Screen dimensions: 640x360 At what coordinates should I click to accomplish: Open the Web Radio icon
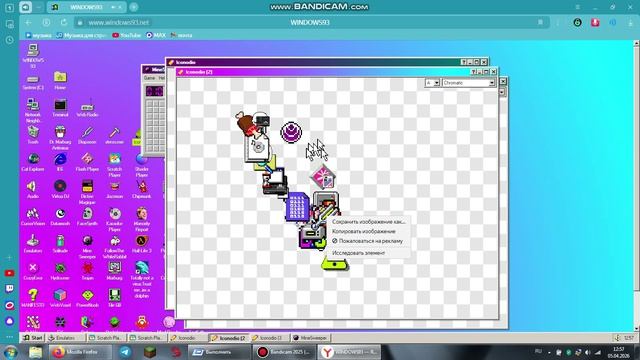pyautogui.click(x=87, y=108)
